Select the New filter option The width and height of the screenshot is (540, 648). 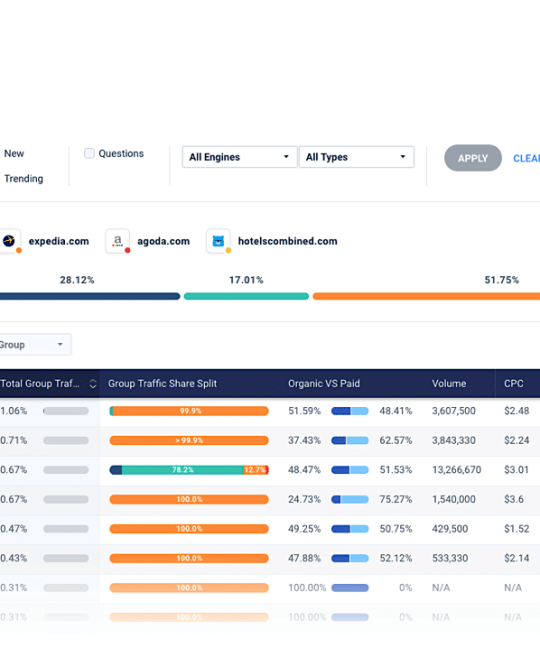[14, 154]
